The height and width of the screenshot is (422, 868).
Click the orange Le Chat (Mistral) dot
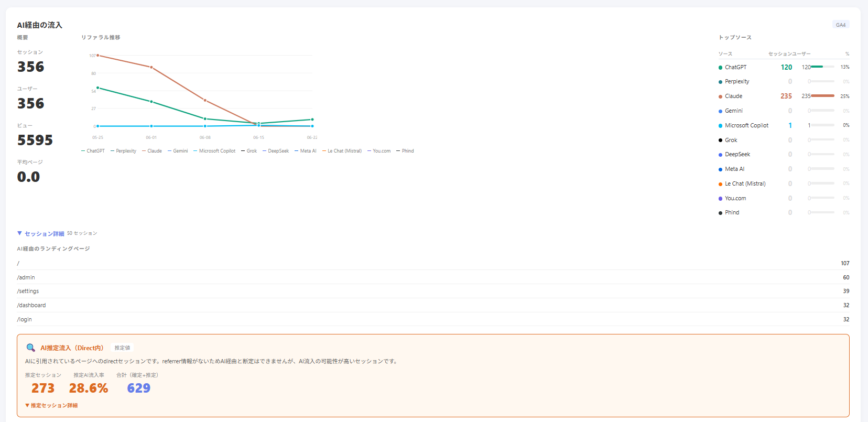coord(720,184)
